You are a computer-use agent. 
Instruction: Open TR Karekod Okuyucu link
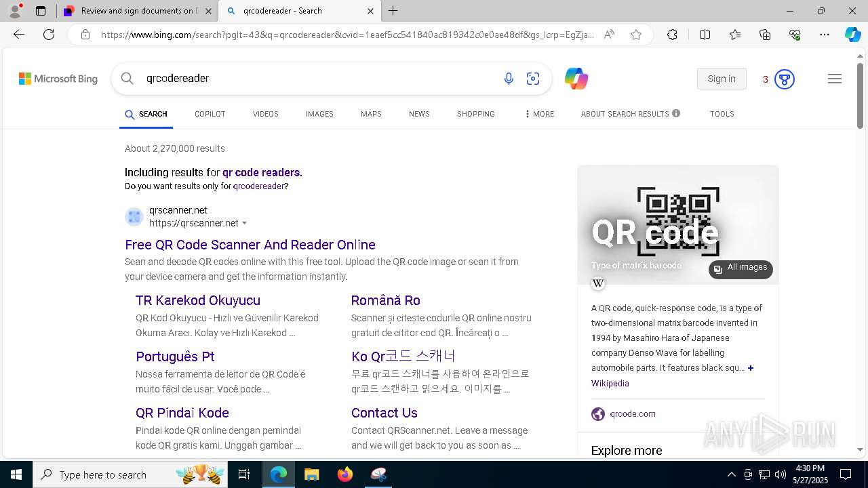[198, 300]
